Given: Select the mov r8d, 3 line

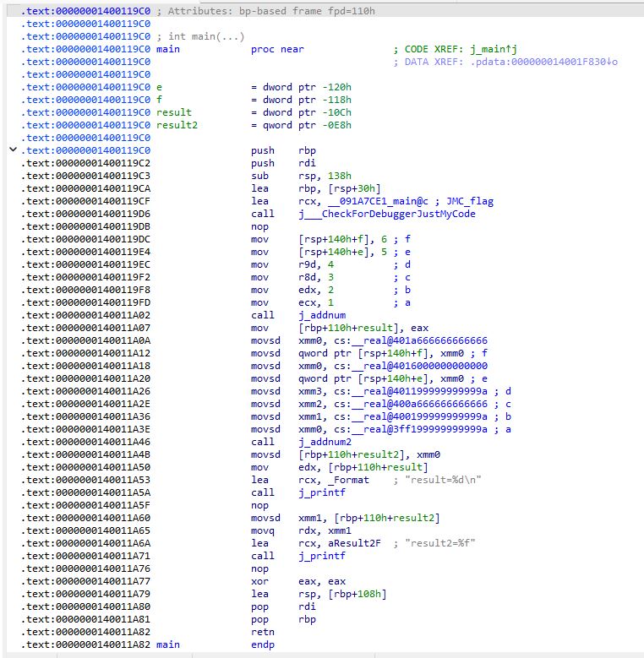Looking at the screenshot, I should 292,277.
